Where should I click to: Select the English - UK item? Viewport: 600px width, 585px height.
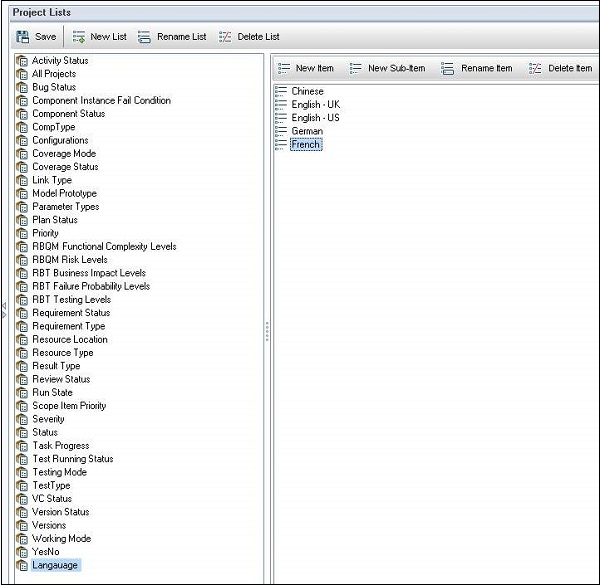[x=314, y=105]
